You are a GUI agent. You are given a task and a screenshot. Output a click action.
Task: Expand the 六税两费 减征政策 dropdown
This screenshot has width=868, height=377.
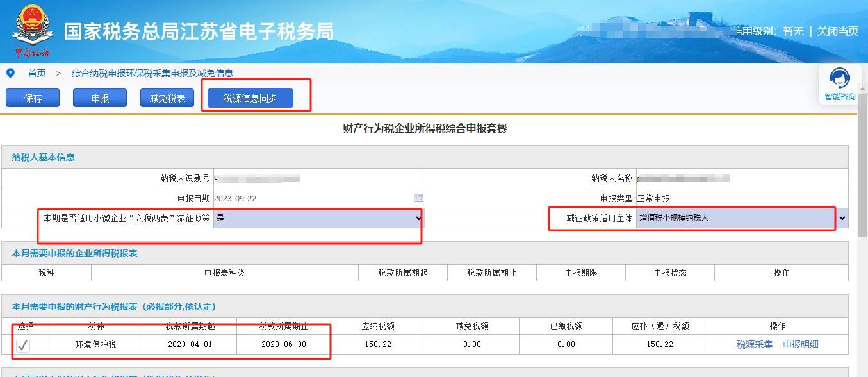click(x=318, y=218)
